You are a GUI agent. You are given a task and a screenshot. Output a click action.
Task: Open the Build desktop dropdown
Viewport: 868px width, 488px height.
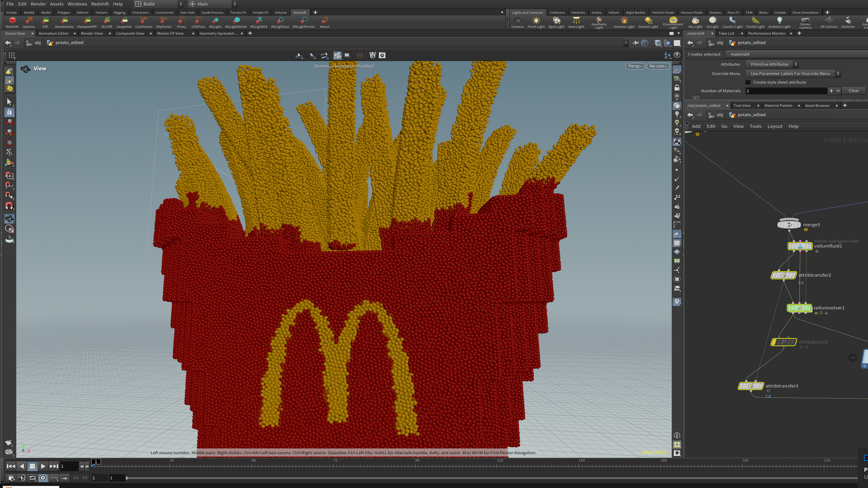coord(159,4)
